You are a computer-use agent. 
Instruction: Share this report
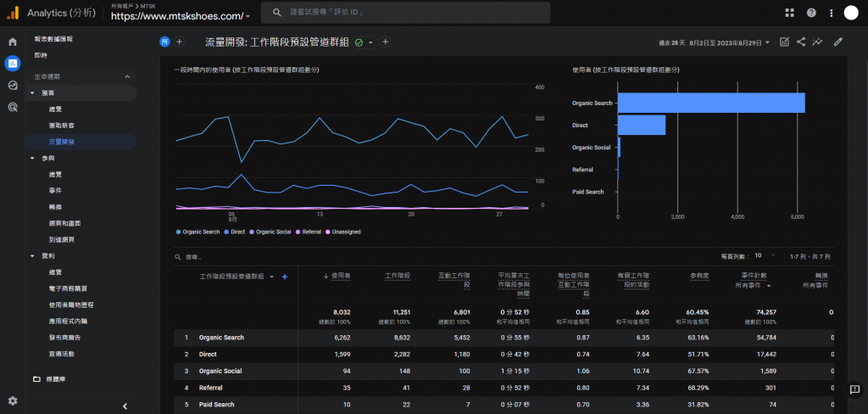coord(800,42)
